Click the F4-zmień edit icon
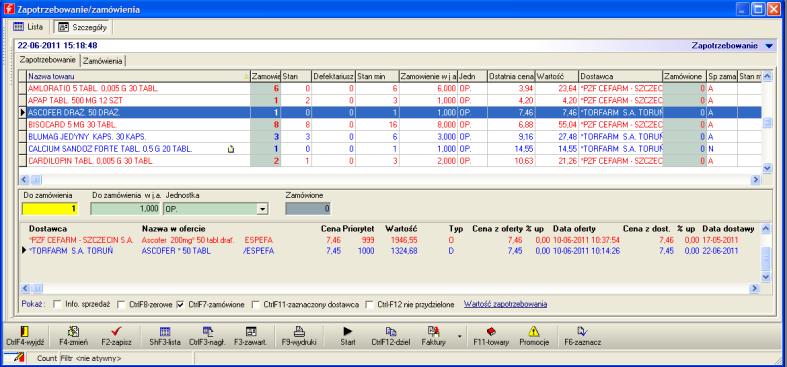Screen dimensions: 787x367 [x=73, y=331]
